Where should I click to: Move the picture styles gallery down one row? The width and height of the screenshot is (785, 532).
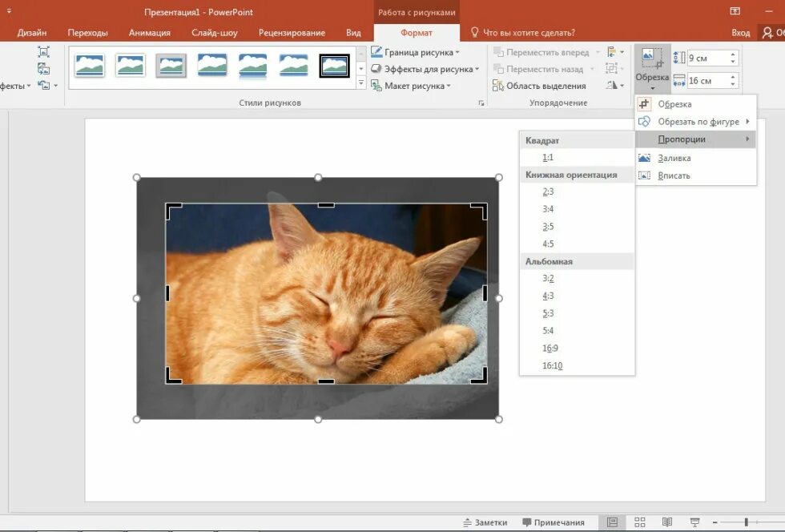tap(361, 68)
